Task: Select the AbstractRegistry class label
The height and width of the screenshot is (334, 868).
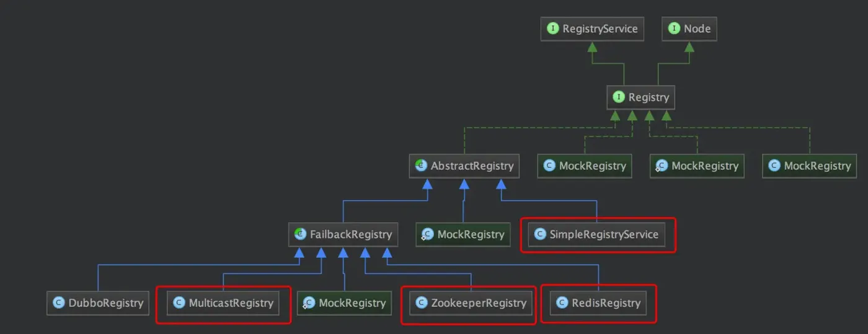Action: point(472,165)
